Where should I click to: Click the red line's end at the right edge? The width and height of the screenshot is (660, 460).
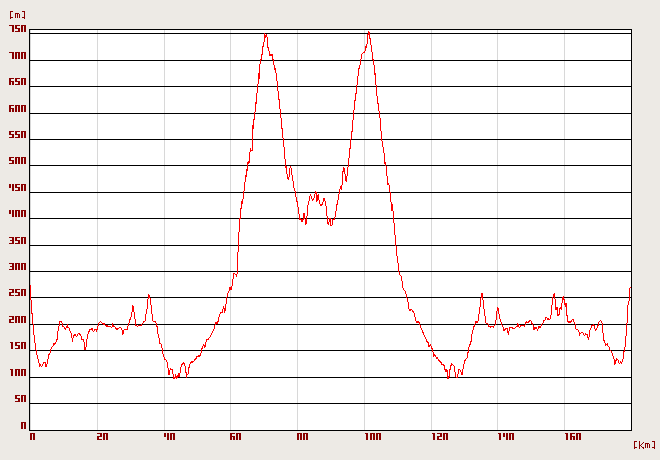coord(630,288)
